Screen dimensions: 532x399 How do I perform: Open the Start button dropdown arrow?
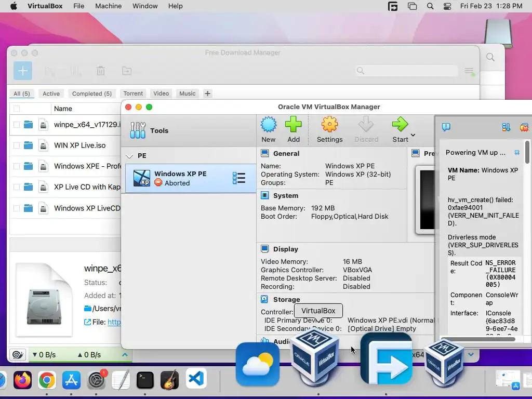413,135
